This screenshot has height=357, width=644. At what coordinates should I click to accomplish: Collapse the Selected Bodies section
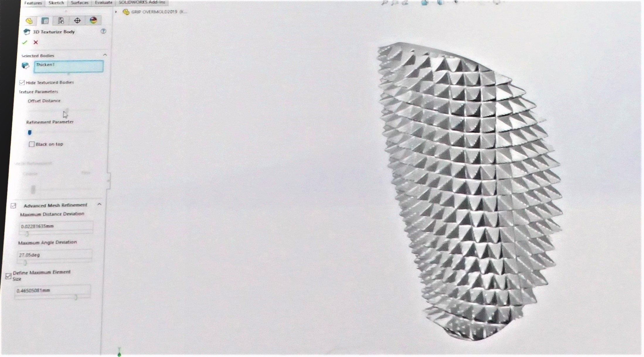pos(105,55)
